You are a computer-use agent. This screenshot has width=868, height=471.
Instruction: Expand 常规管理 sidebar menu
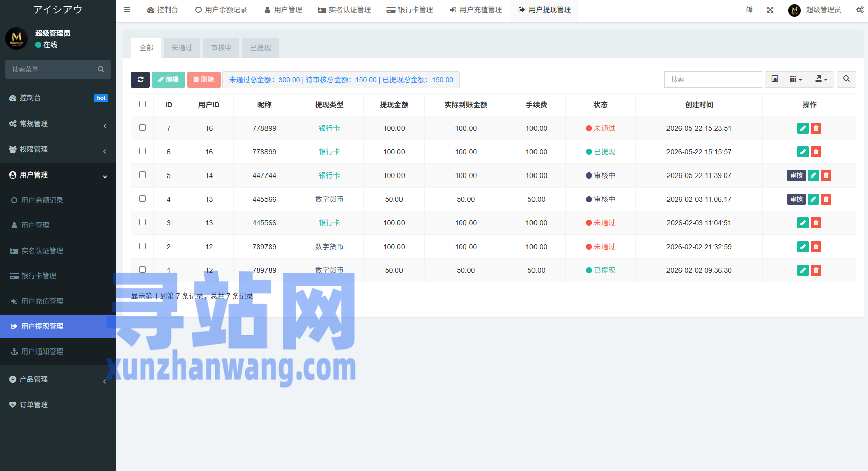(x=58, y=124)
